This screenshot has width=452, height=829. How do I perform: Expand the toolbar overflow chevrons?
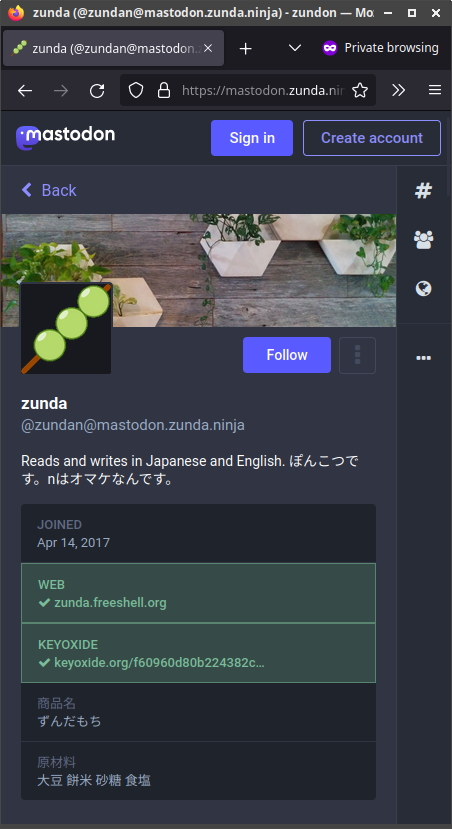(x=398, y=90)
